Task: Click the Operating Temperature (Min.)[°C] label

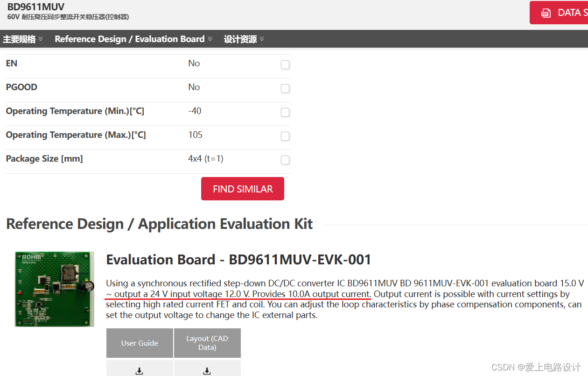Action: pyautogui.click(x=75, y=111)
